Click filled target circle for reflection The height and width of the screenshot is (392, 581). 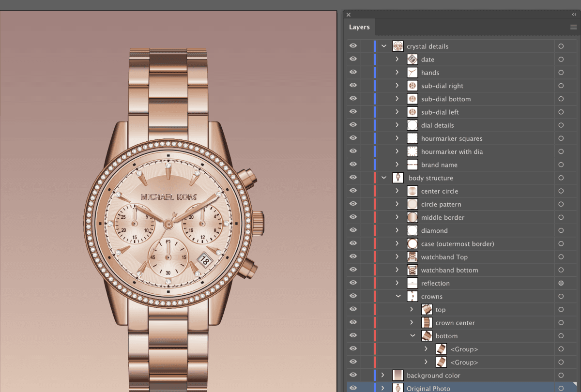[561, 283]
